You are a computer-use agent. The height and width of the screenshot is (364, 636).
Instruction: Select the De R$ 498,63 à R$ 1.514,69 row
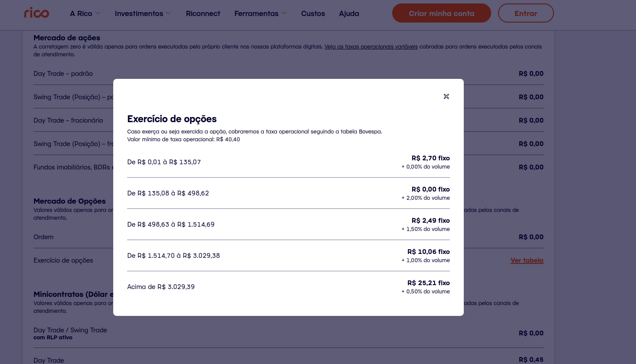click(x=288, y=224)
